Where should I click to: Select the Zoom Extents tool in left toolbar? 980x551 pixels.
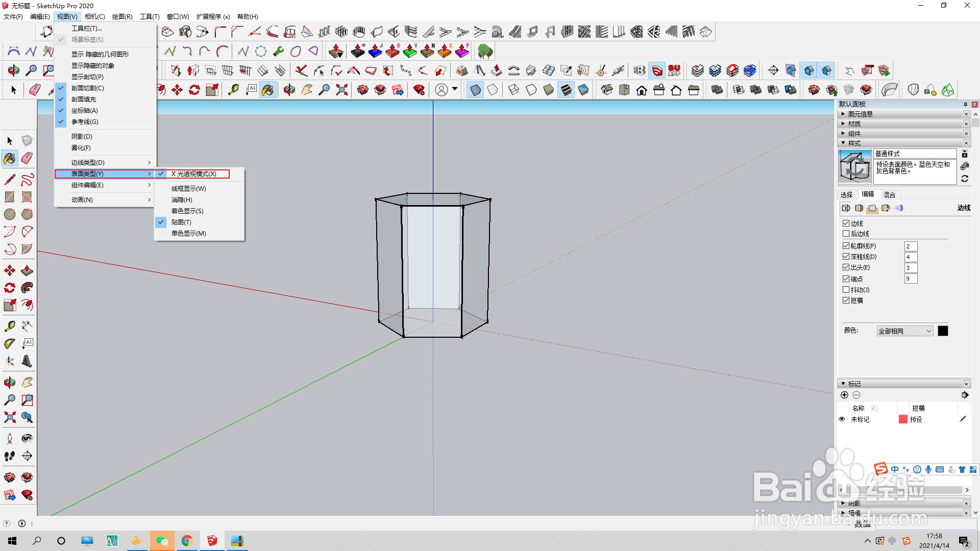point(10,417)
